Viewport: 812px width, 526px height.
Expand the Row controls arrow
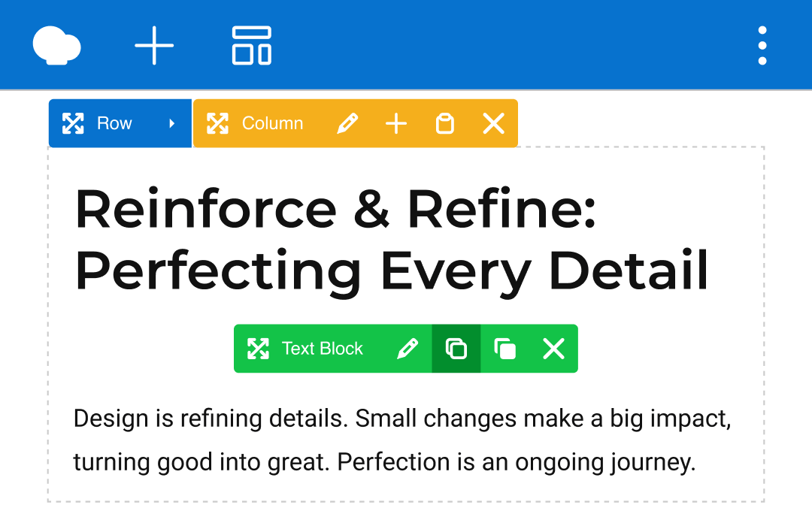pos(172,123)
